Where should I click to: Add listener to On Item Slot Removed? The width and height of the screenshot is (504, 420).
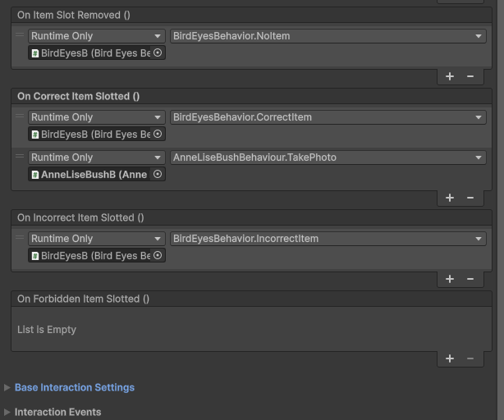click(x=450, y=75)
